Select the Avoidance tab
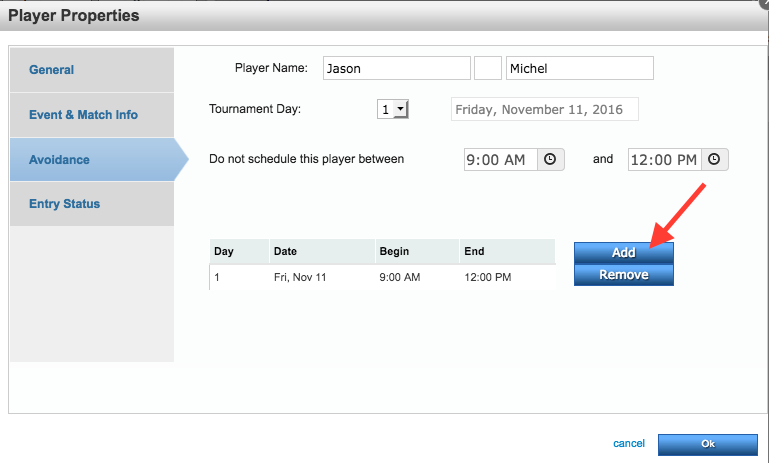 click(59, 160)
